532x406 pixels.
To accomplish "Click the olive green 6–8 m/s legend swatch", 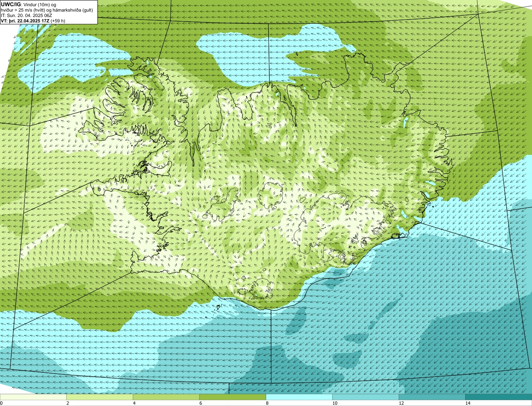I will pyautogui.click(x=233, y=397).
